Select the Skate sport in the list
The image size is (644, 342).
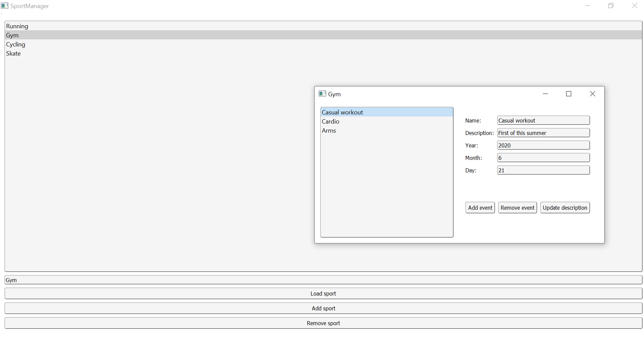(13, 53)
